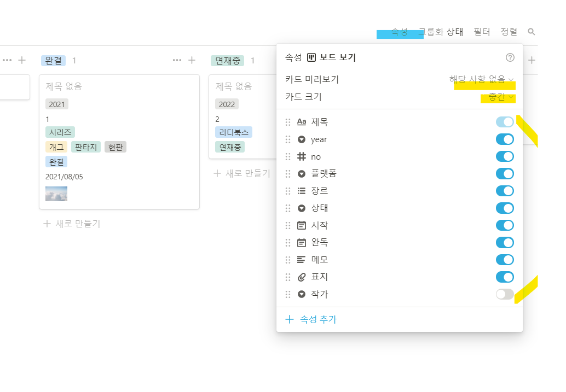Click the 시리즈 tag on card
Screen dimensions: 566x392
click(60, 132)
